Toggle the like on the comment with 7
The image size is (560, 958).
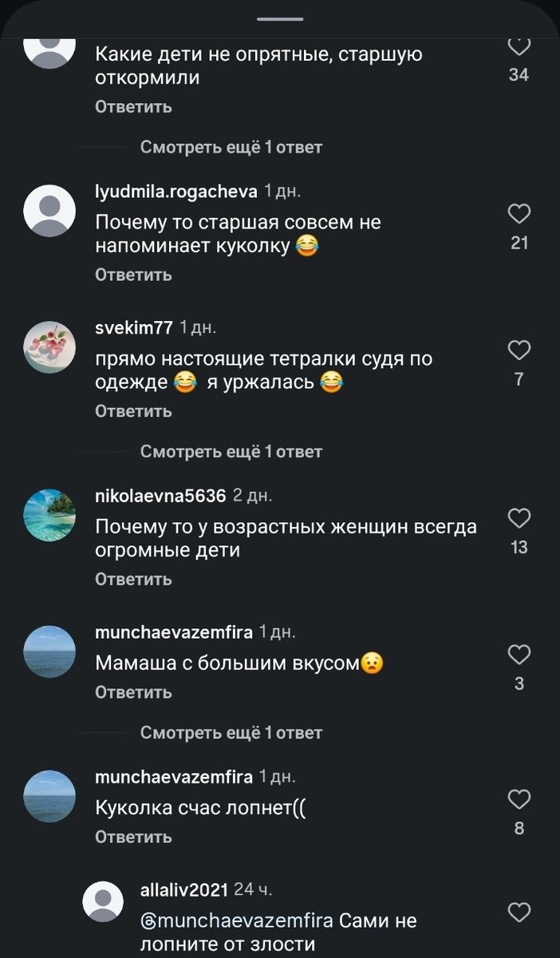pyautogui.click(x=519, y=350)
